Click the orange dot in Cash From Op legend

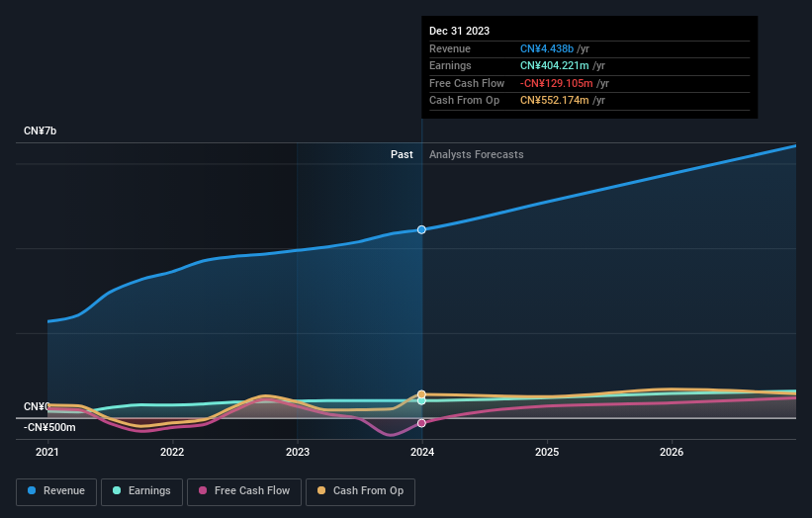[321, 490]
